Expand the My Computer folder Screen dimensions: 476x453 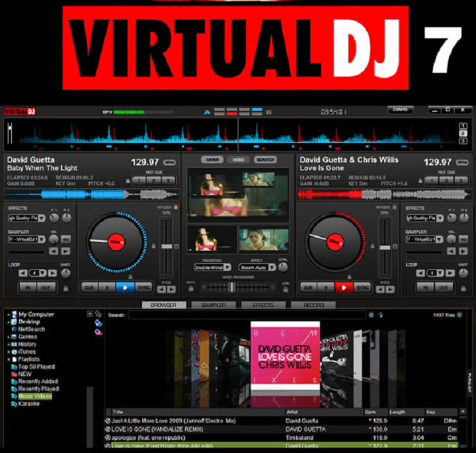9,315
